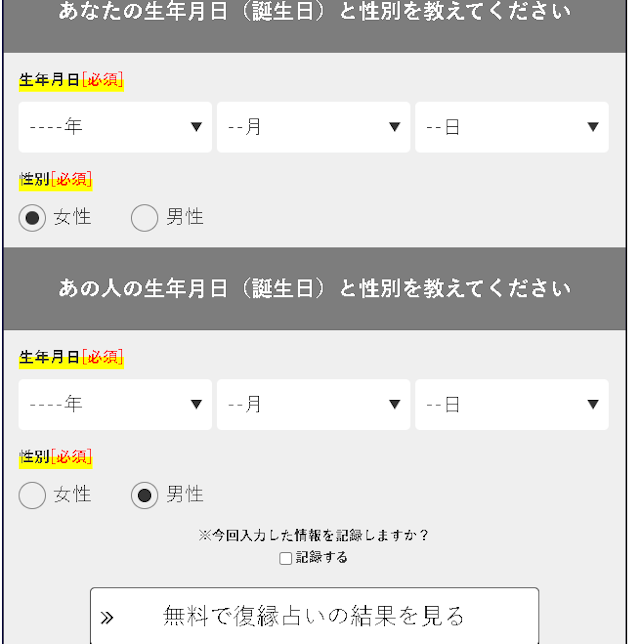Screen dimensions: 640x644
Task: Click the 生年月日[必須] label in your section
Action: (x=70, y=81)
